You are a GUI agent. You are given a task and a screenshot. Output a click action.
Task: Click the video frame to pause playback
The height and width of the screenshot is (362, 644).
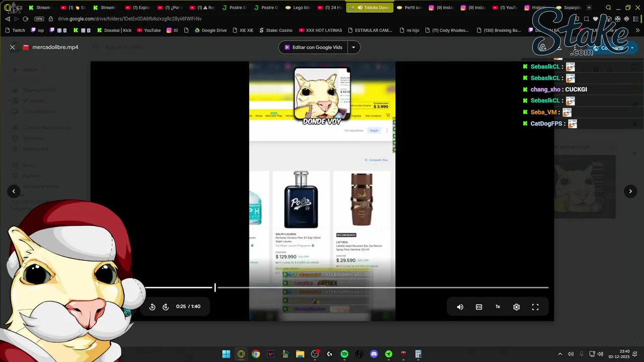[322, 191]
